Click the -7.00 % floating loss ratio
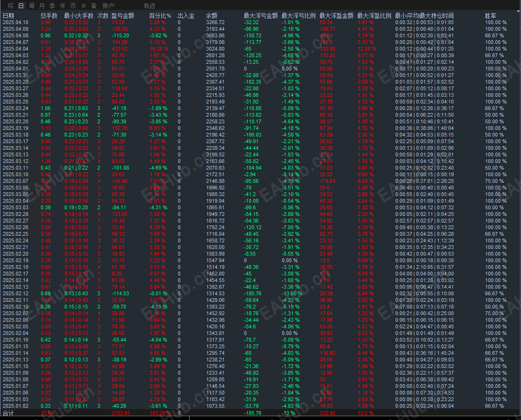The height and width of the screenshot is (420, 521). [x=291, y=227]
